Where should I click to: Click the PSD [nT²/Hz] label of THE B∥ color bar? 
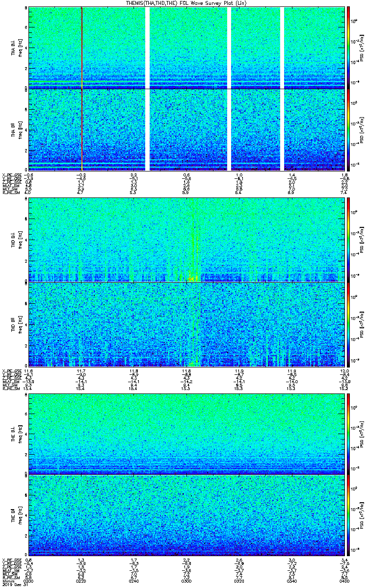(362, 516)
